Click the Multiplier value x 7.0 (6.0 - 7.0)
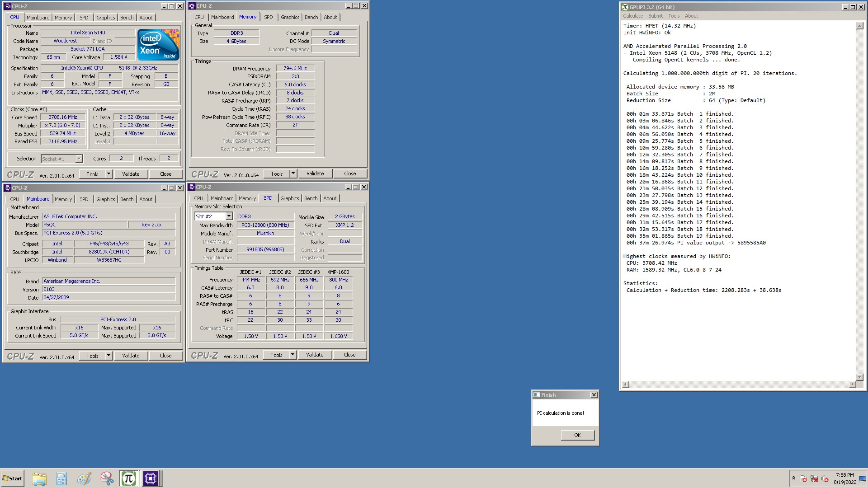868x488 pixels. click(63, 125)
